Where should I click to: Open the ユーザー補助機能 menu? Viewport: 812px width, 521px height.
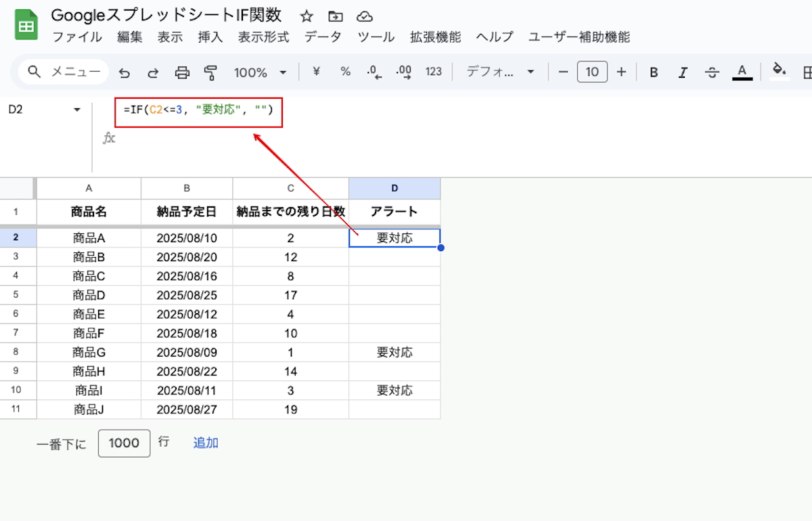click(579, 37)
